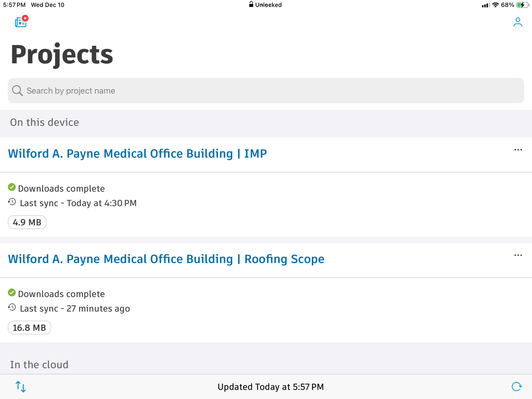This screenshot has width=532, height=399.
Task: Open the news feed notifications icon
Action: pos(20,22)
